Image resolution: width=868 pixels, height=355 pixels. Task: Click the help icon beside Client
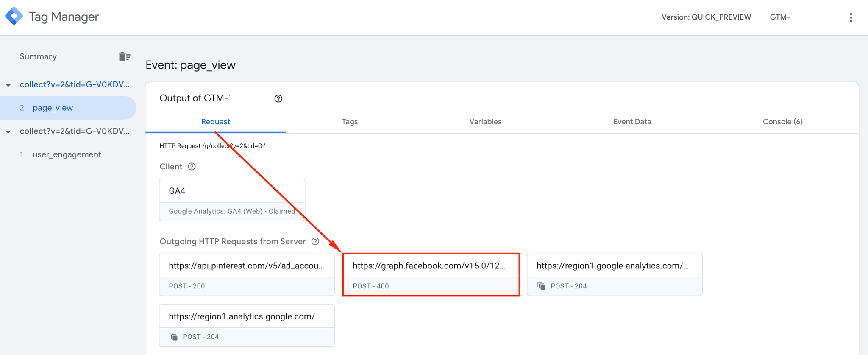pos(192,167)
